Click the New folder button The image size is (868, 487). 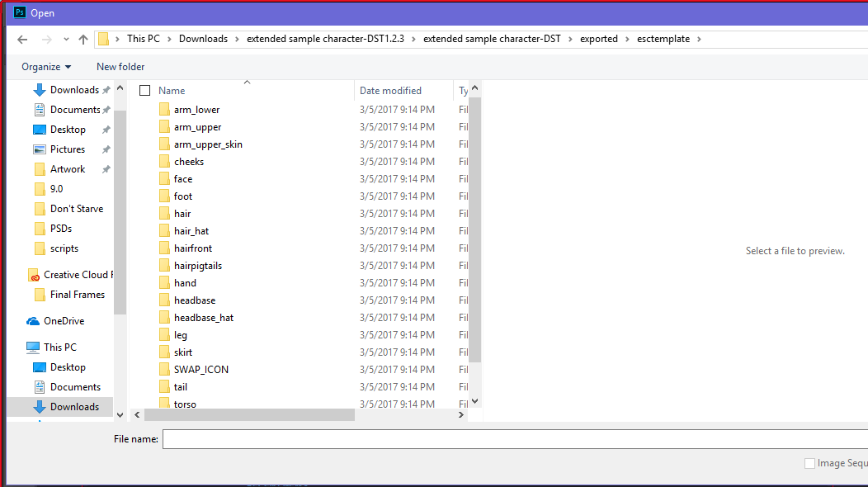tap(120, 67)
